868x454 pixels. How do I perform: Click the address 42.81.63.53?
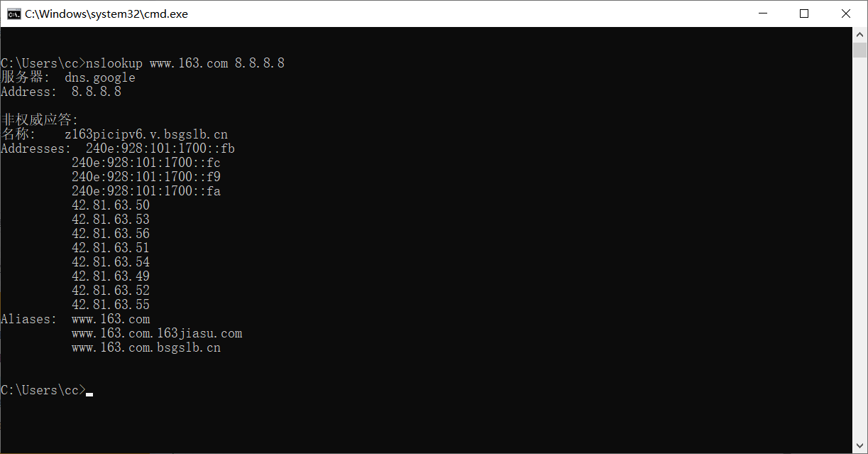(x=111, y=220)
